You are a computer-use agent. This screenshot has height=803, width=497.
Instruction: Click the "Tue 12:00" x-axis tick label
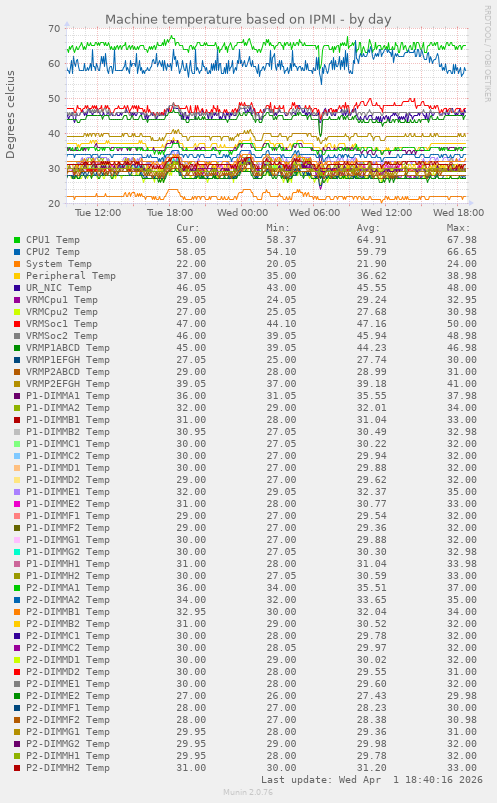click(x=98, y=213)
